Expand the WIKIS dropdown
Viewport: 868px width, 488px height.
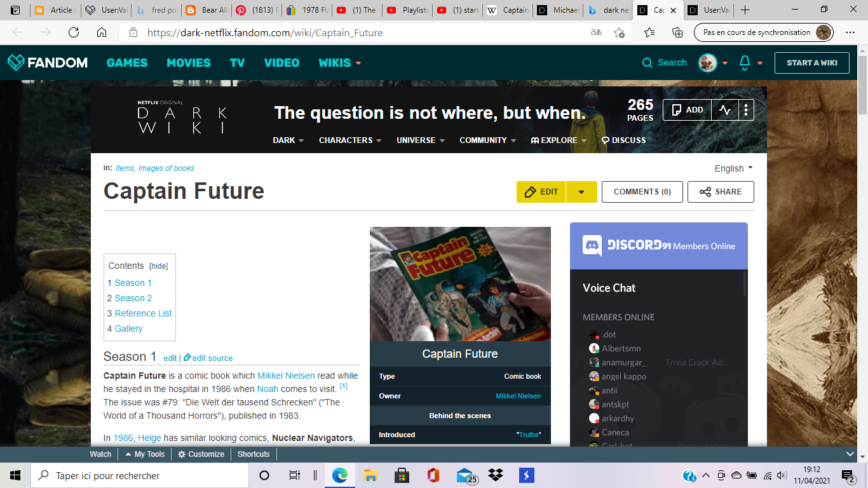pos(340,62)
